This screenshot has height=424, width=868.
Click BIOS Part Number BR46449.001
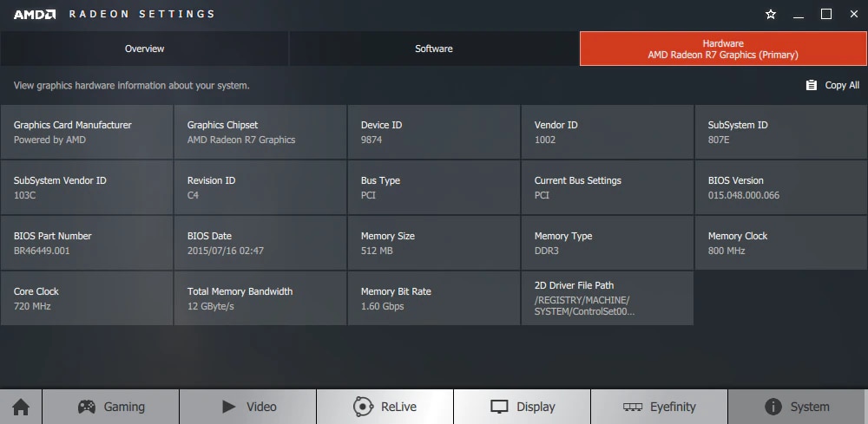[x=42, y=251]
